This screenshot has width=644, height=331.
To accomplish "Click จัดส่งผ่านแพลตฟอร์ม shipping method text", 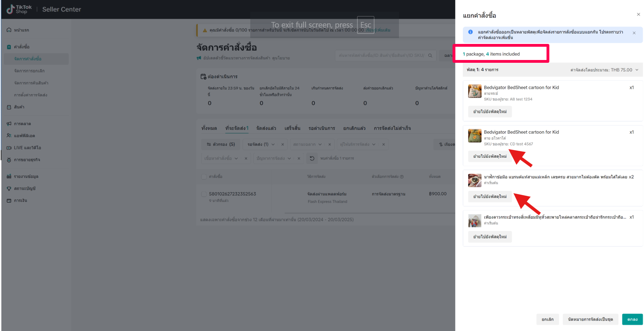I will [x=327, y=194].
